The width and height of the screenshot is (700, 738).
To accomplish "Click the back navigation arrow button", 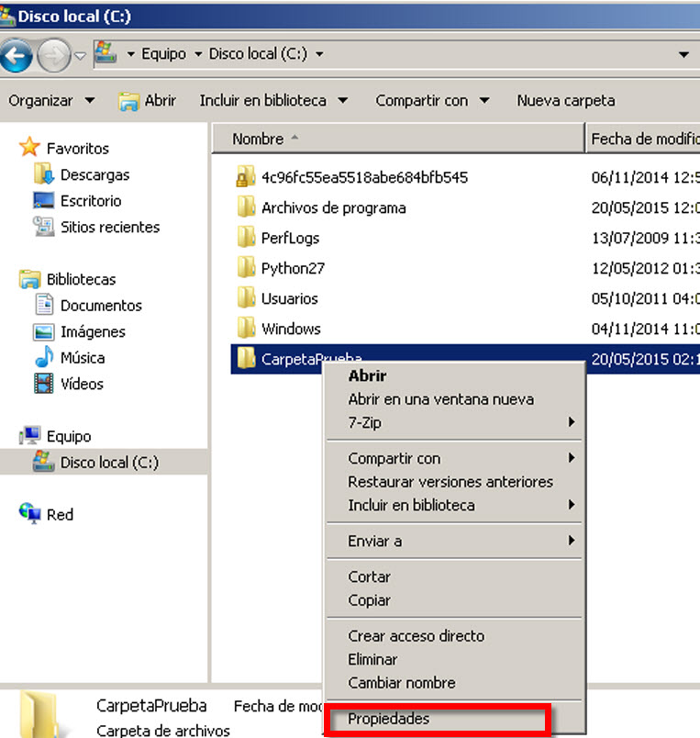I will coord(17,55).
